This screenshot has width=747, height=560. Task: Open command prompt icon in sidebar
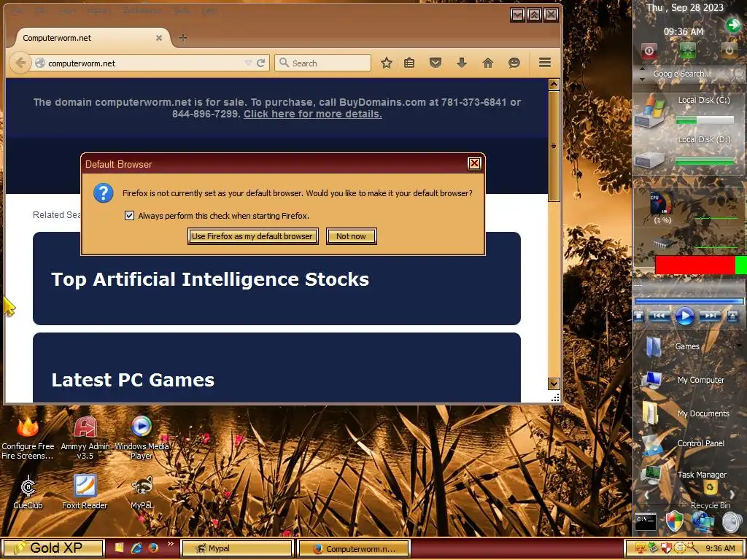click(646, 522)
